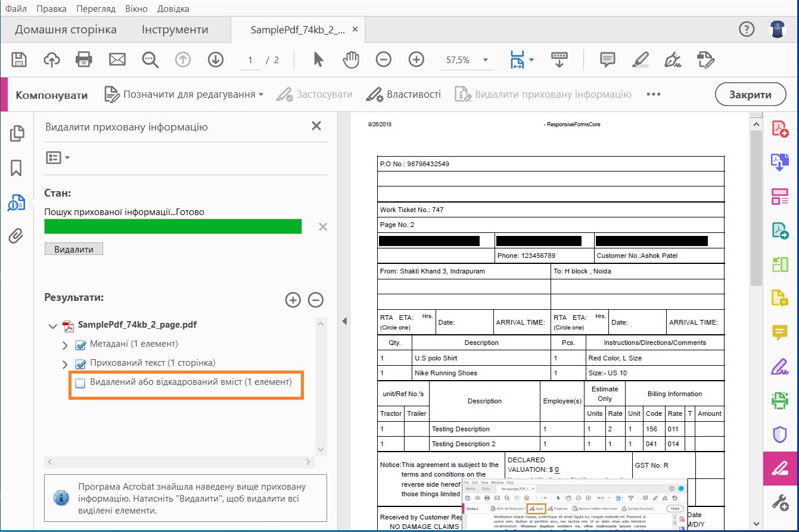Viewport: 799px width, 532px height.
Task: Cancel the search with the x beside progress bar
Action: coord(323,226)
